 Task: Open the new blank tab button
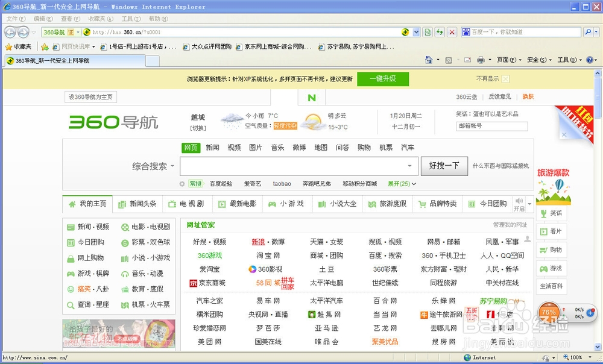(x=153, y=61)
